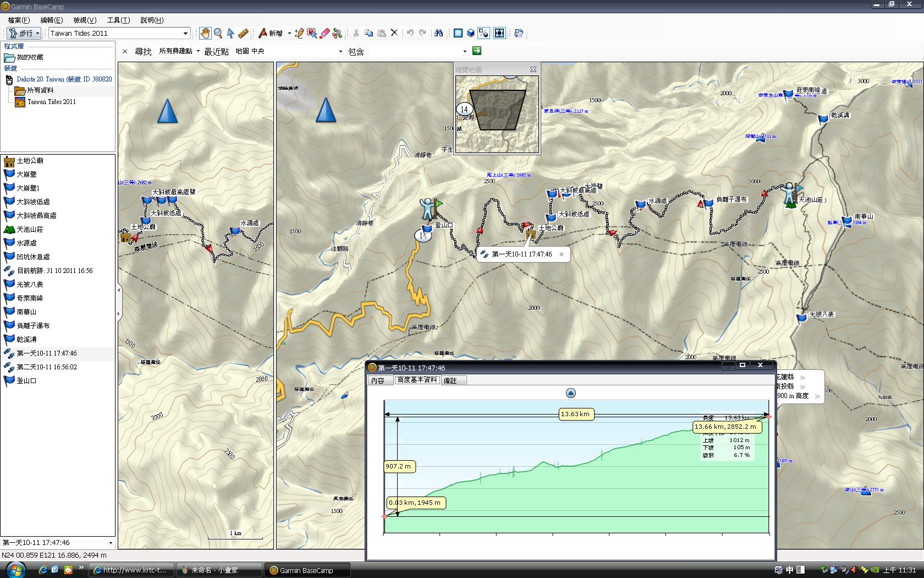Screen dimensions: 924x578
Task: Select the arrow Select tool
Action: pos(230,33)
